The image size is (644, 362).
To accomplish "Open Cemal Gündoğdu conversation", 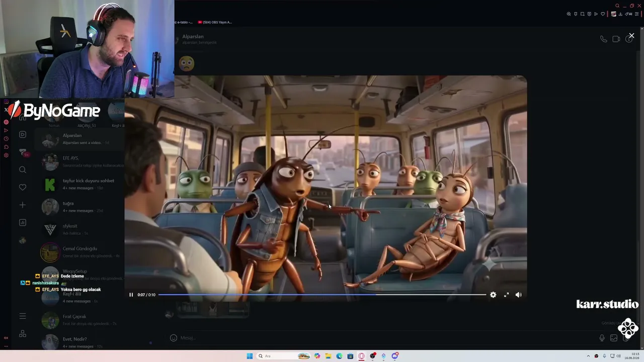I will click(x=79, y=252).
